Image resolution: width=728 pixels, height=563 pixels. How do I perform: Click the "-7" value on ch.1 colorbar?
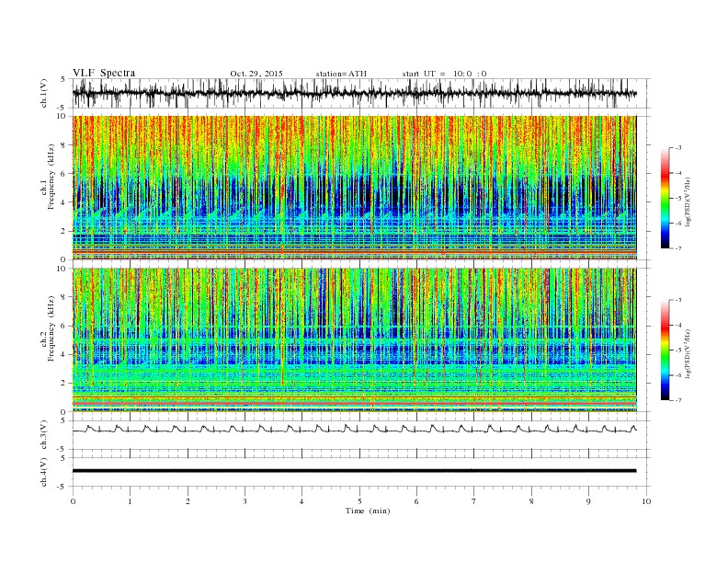[678, 248]
